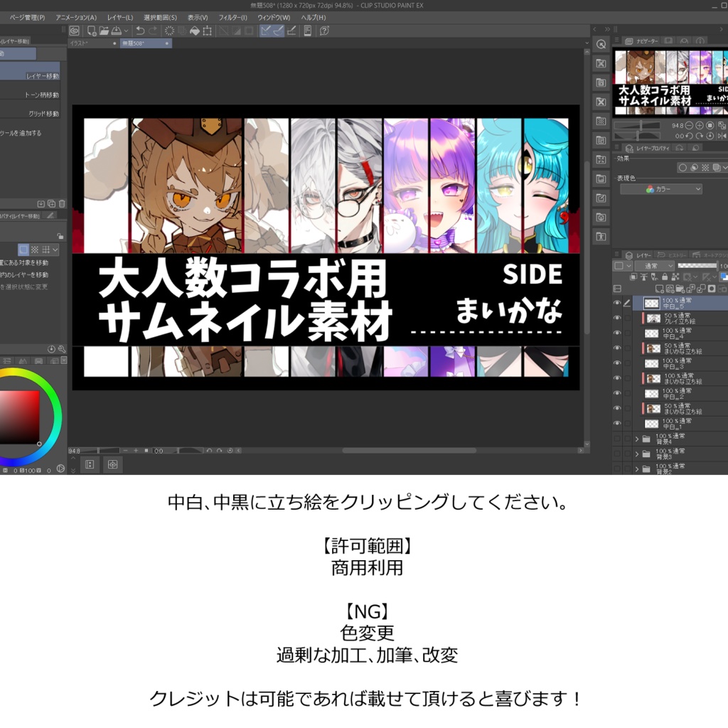The height and width of the screenshot is (728, 728).
Task: Expand the 背景4 layer folder
Action: [x=638, y=439]
